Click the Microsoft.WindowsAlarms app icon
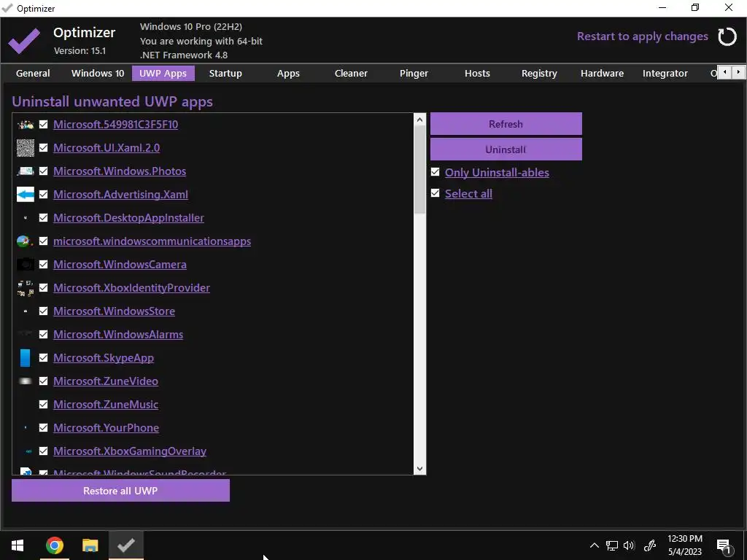 (x=26, y=335)
